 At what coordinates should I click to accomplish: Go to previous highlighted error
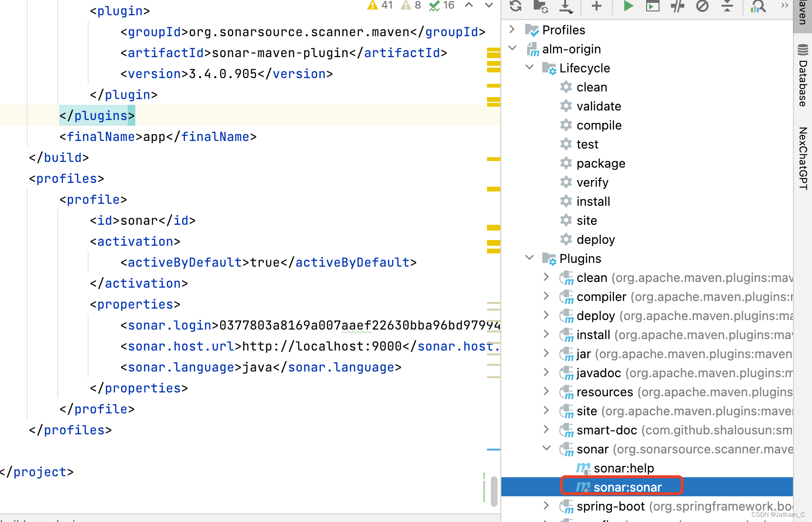469,5
